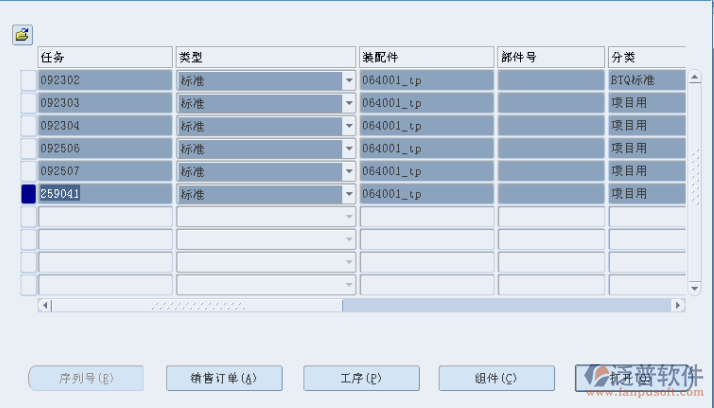Open type dropdown for task 259041
The width and height of the screenshot is (714, 408).
349,194
